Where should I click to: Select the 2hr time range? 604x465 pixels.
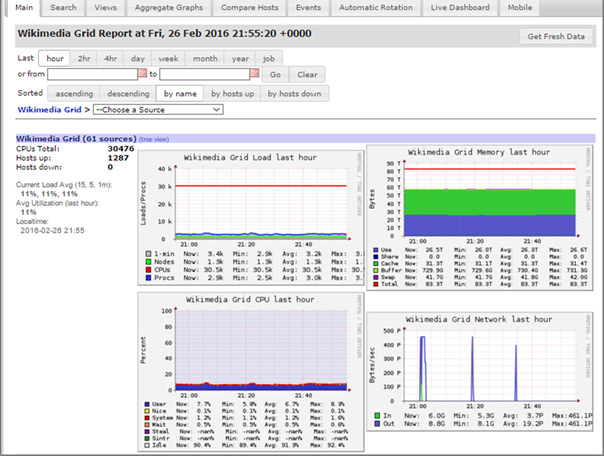[84, 59]
